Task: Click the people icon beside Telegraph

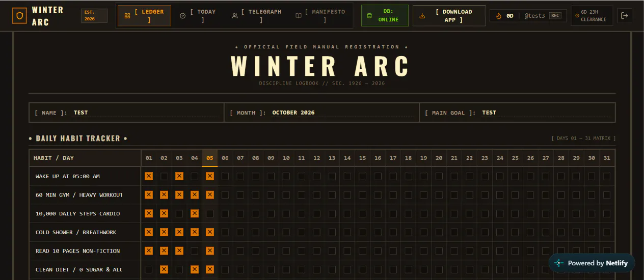Action: 235,16
